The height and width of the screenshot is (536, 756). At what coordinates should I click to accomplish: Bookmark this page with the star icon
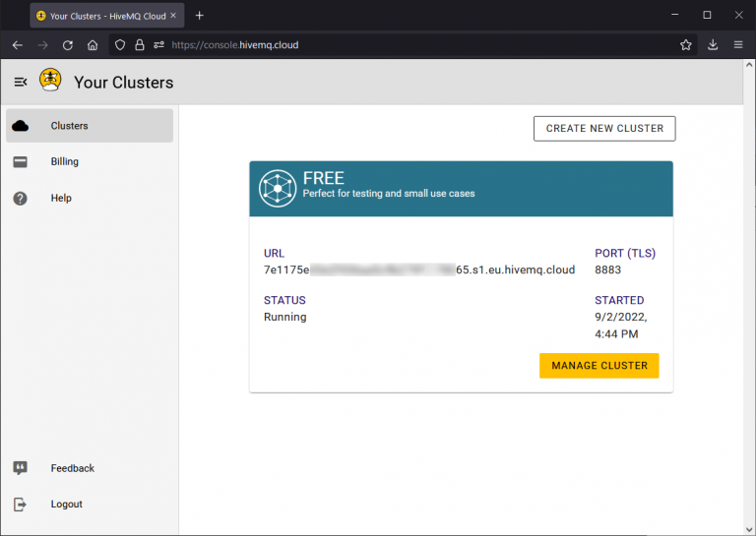685,45
